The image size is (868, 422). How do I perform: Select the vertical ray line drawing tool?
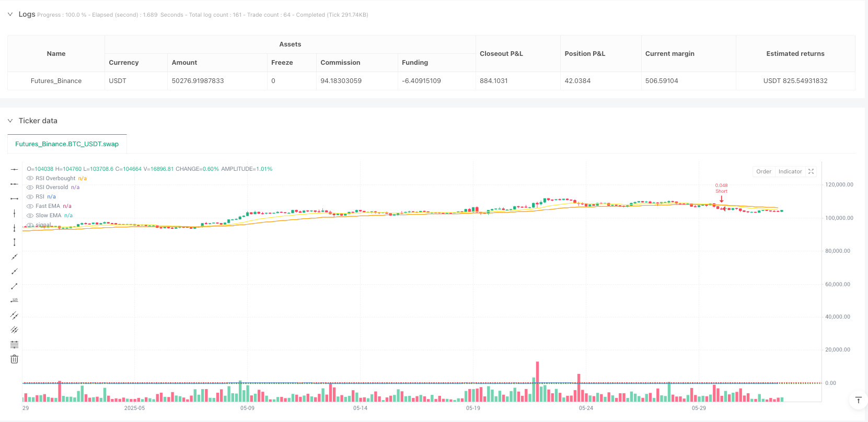(15, 228)
